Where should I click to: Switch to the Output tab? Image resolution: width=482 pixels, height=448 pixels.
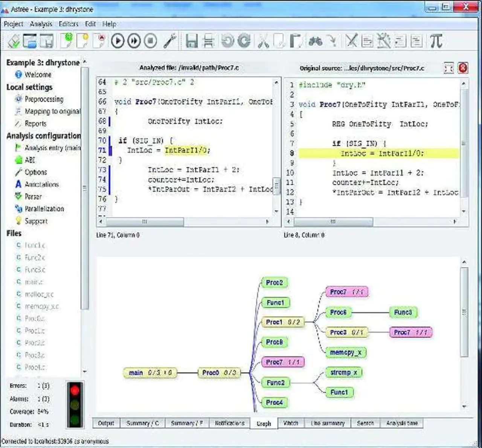[106, 423]
